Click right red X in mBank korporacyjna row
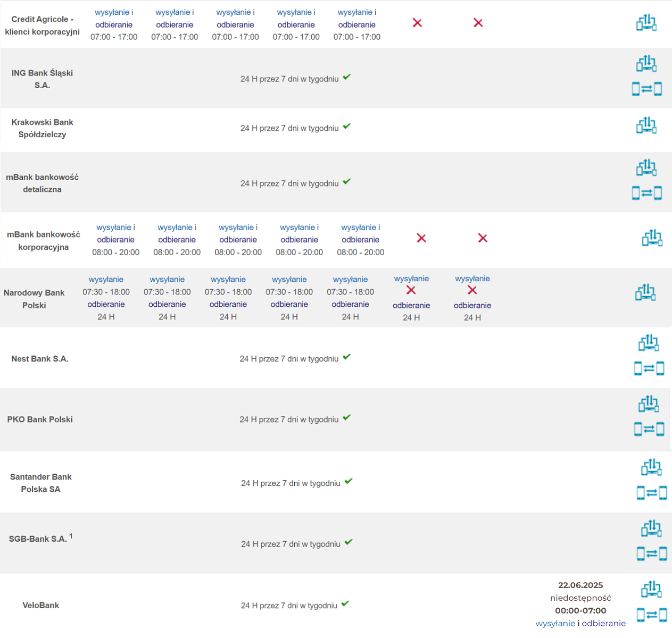 [483, 238]
